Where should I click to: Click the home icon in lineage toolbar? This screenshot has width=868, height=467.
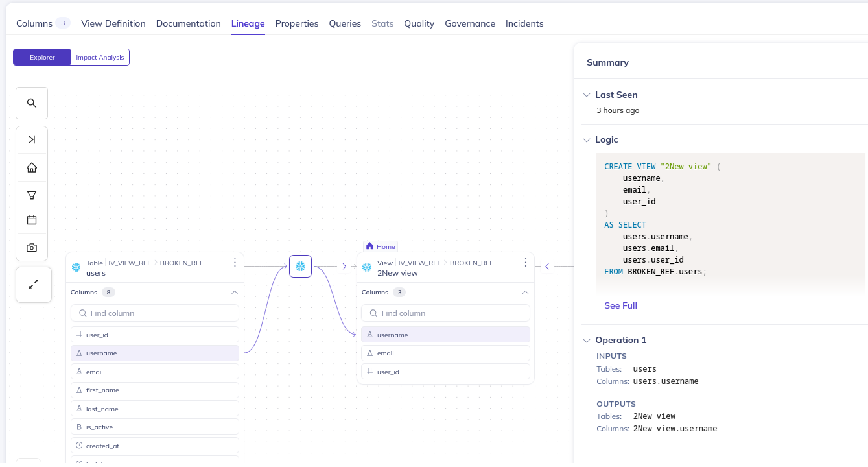[x=32, y=167]
